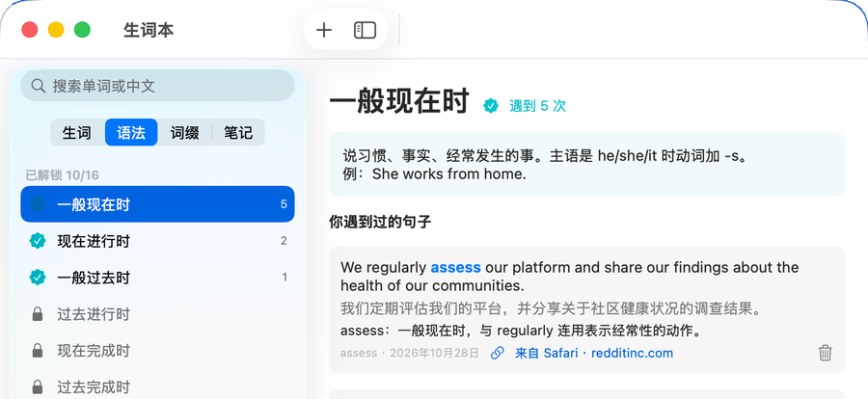Open the 来自 Safari · redditinc.com source link
The width and height of the screenshot is (868, 399).
pos(593,353)
